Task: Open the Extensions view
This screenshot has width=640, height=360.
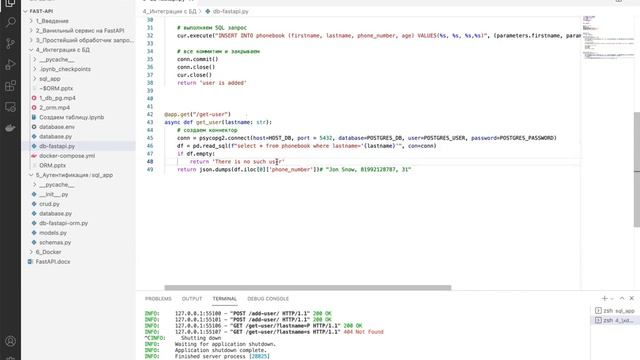Action: (11, 86)
